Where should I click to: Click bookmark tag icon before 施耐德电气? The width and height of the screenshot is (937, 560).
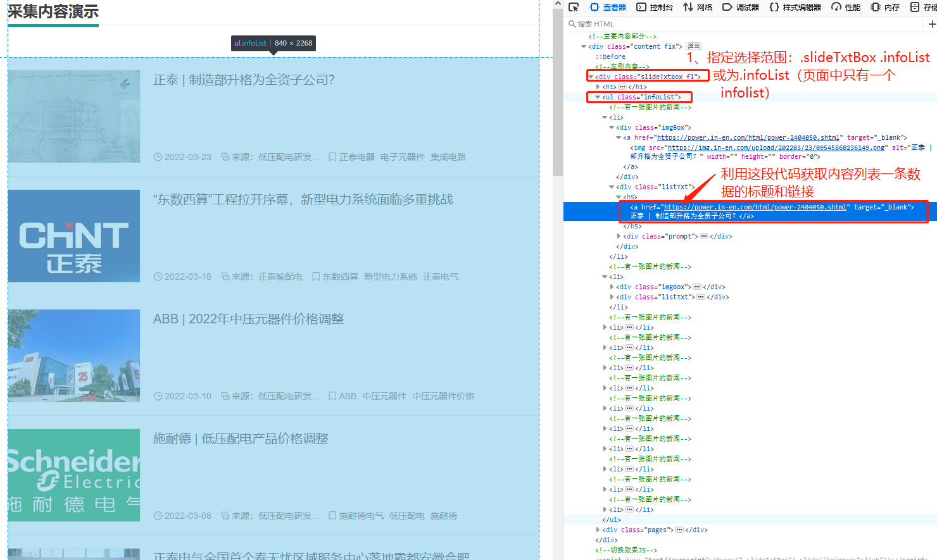332,516
